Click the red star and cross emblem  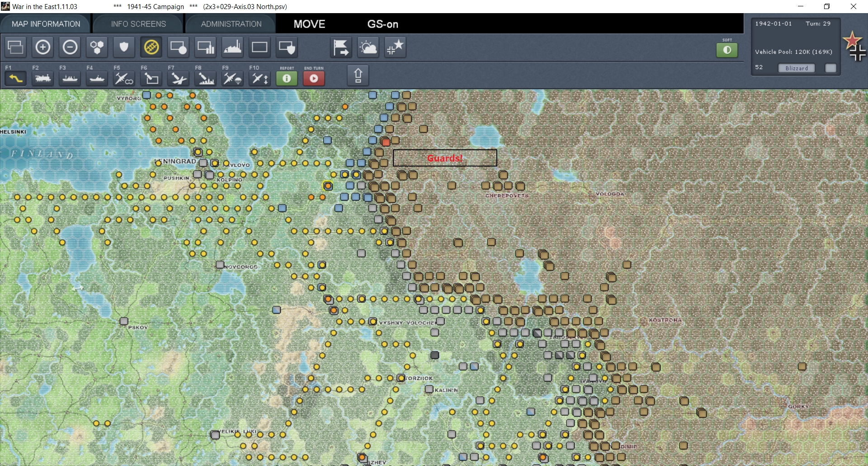pos(854,46)
